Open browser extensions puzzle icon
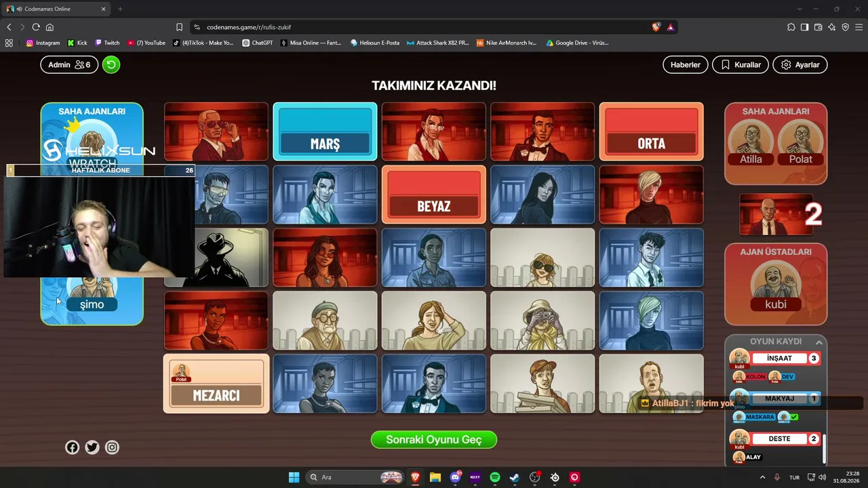Screen dimensions: 868x488 click(x=791, y=27)
